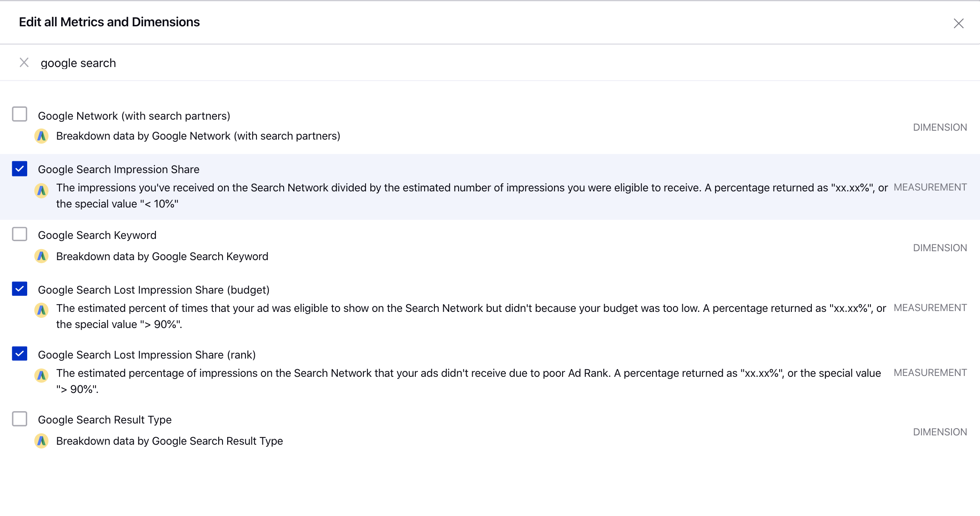The width and height of the screenshot is (980, 516).
Task: Clear the google search query
Action: click(x=24, y=63)
